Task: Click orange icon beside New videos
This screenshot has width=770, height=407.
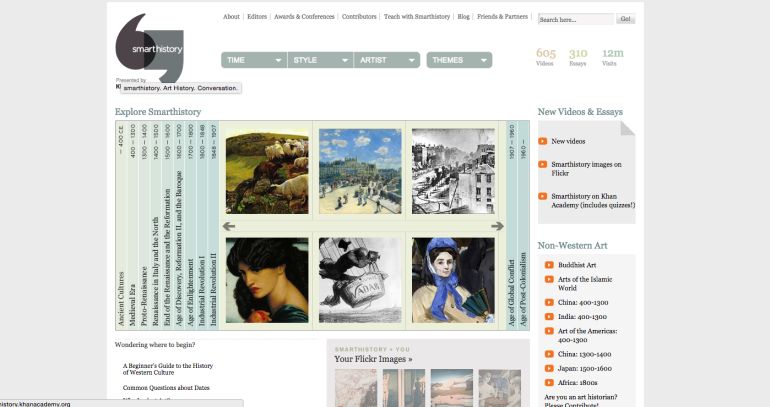Action: (x=543, y=141)
